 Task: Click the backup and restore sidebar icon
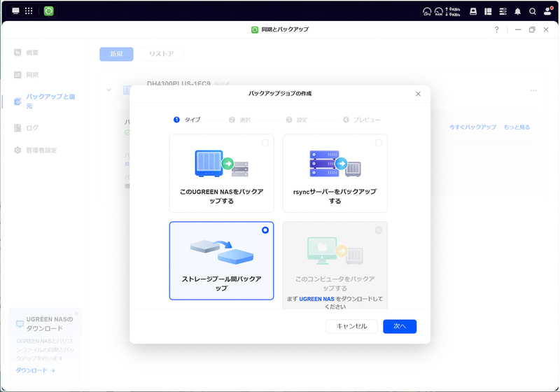tap(17, 101)
